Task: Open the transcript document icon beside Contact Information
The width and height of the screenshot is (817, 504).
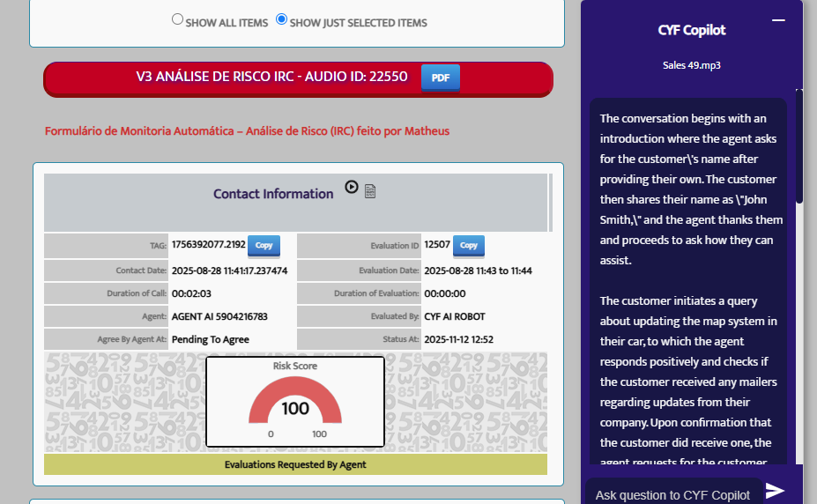Action: point(370,191)
